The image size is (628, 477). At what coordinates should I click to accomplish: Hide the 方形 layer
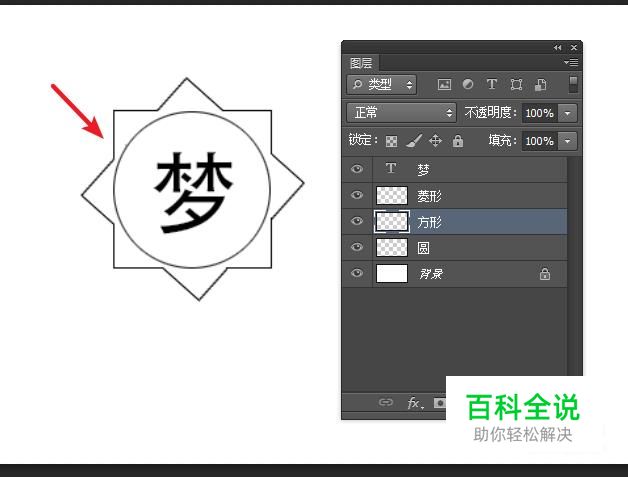[x=357, y=221]
